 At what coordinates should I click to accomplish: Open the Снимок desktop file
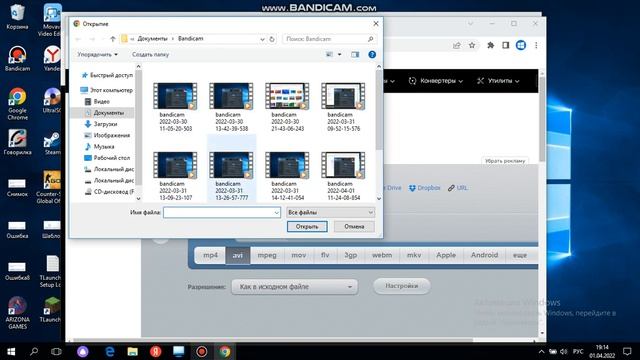(17, 187)
